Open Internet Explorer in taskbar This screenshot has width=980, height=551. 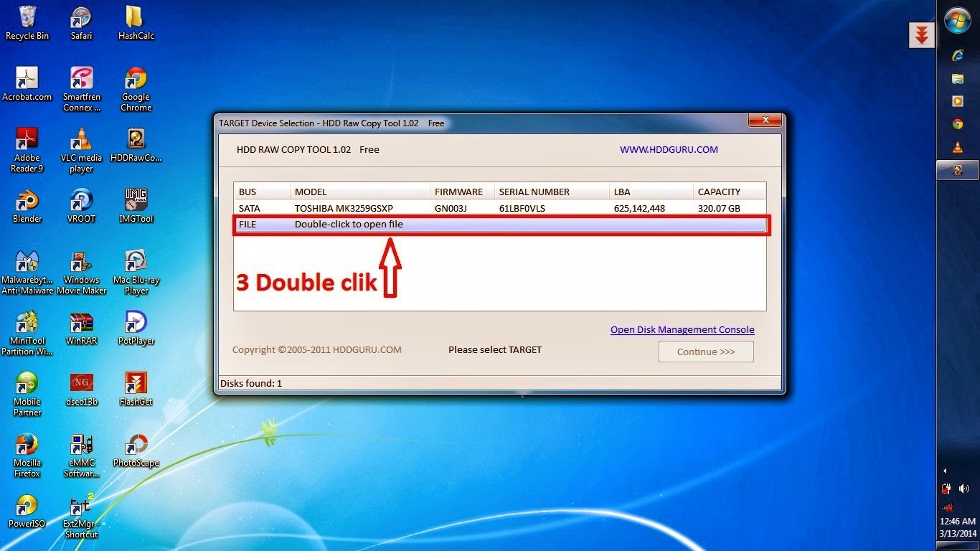coord(958,55)
